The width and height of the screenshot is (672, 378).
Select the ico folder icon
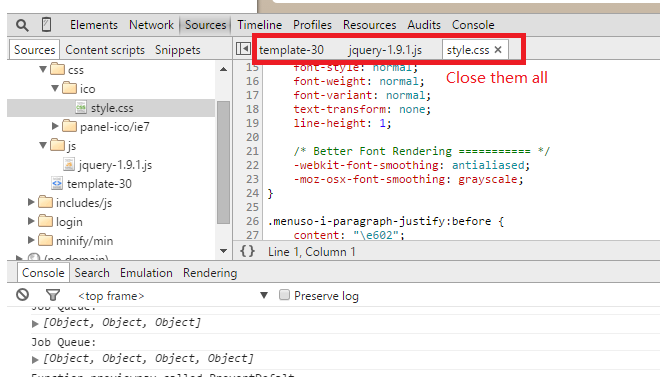coord(69,88)
